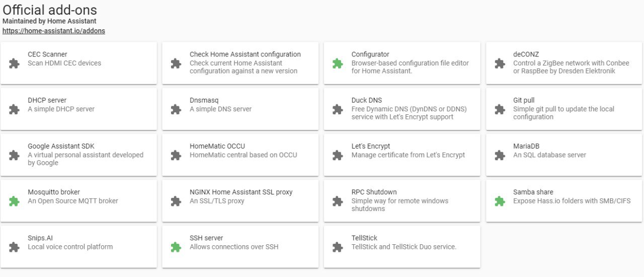Viewport: 644px width, 277px height.
Task: Click the TellStick add-on puzzle icon
Action: 338,247
